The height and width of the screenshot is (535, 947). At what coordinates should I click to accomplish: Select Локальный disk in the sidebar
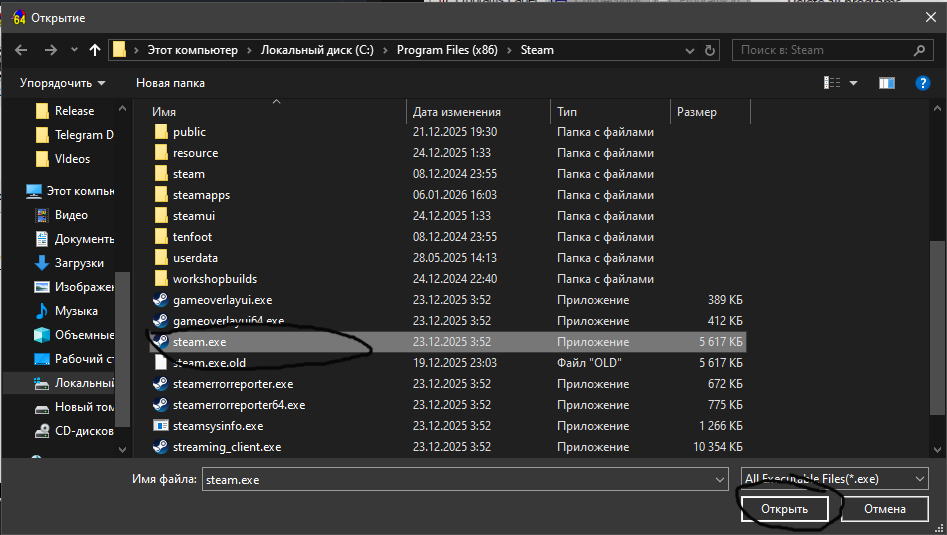click(74, 383)
